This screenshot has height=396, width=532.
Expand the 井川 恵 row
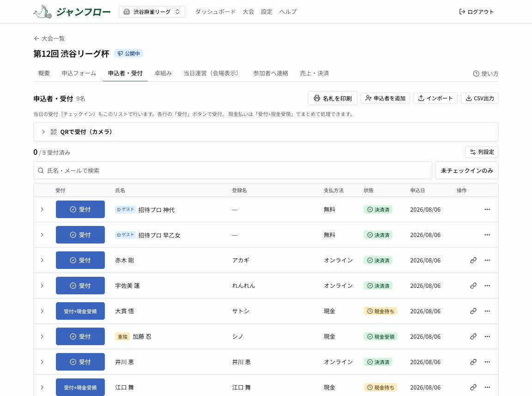pyautogui.click(x=42, y=362)
